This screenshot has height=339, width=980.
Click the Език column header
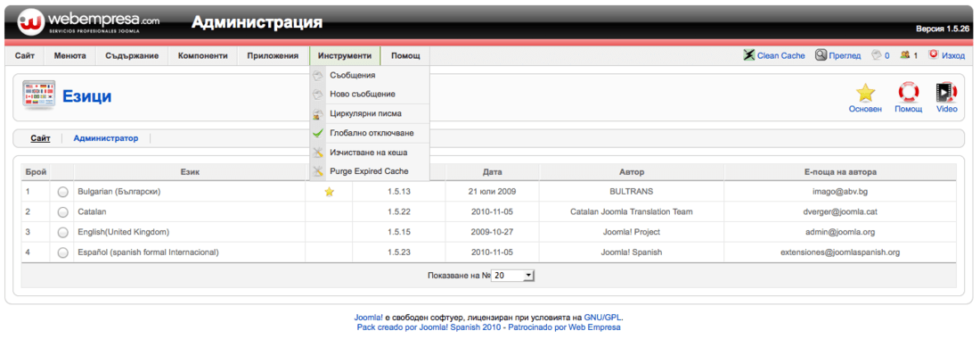click(x=190, y=172)
